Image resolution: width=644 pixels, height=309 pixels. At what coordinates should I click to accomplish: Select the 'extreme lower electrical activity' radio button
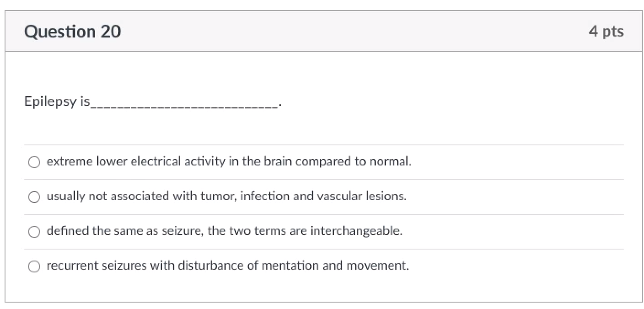click(x=34, y=162)
